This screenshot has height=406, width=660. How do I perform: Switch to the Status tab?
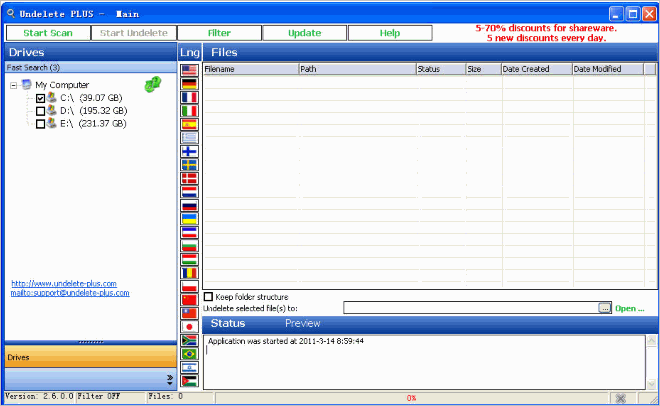pyautogui.click(x=228, y=323)
